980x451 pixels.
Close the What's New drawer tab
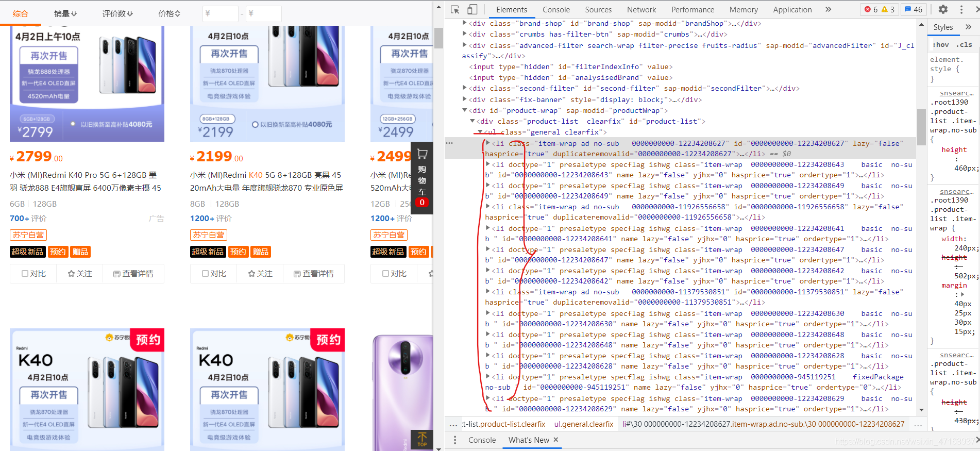[x=556, y=440]
